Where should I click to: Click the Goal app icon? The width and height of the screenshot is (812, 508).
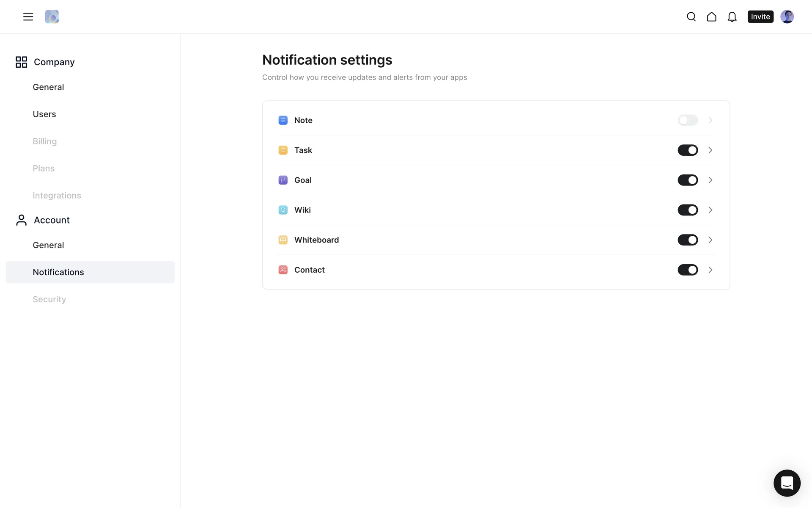click(x=283, y=180)
